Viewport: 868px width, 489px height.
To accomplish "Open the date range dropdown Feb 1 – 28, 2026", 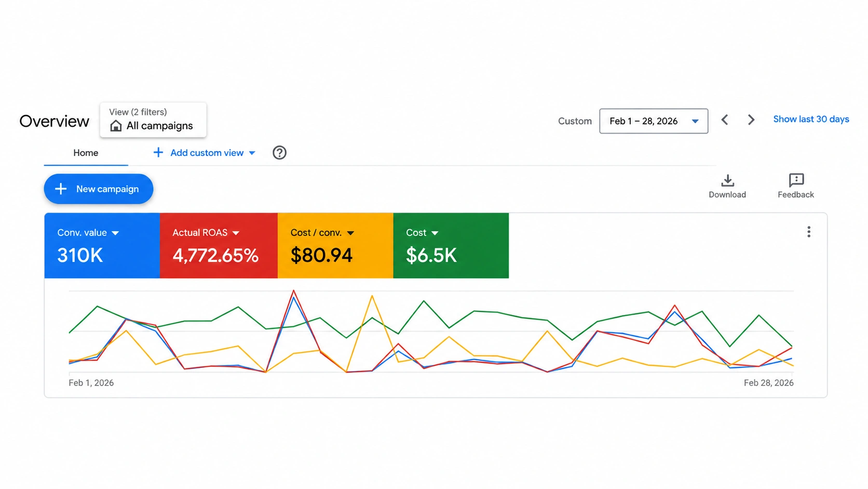I will [x=654, y=121].
